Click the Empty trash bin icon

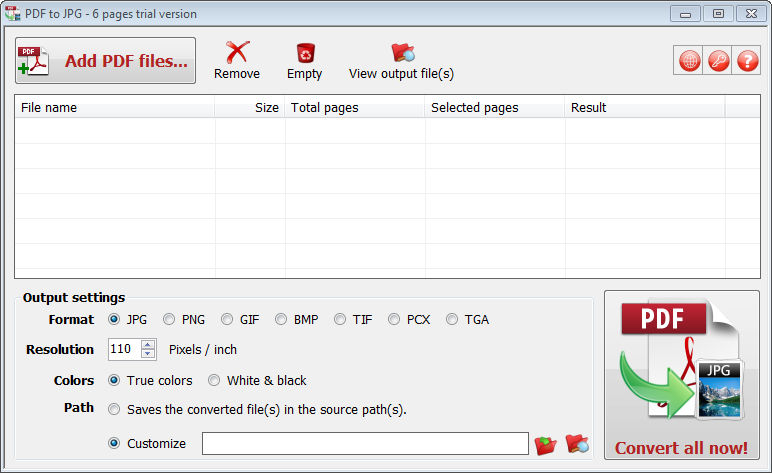(305, 53)
